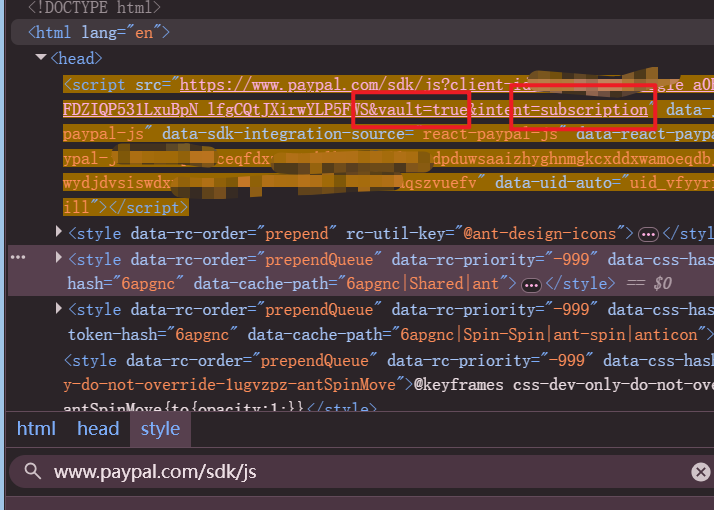
Task: Select the <head> tag node
Action: click(x=76, y=58)
